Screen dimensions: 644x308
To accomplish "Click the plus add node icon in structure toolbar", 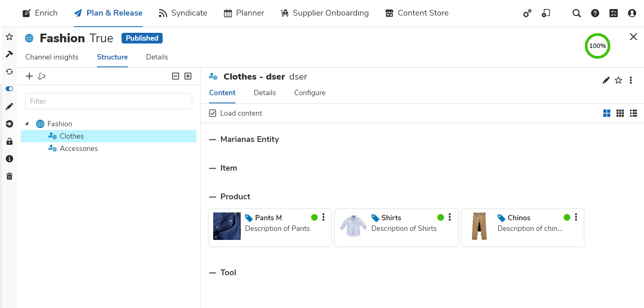I will point(29,76).
